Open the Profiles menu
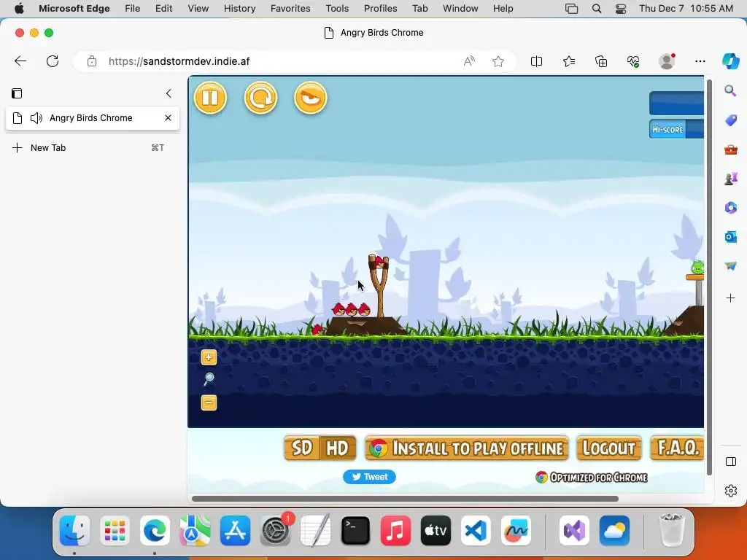The height and width of the screenshot is (560, 747). pos(380,9)
